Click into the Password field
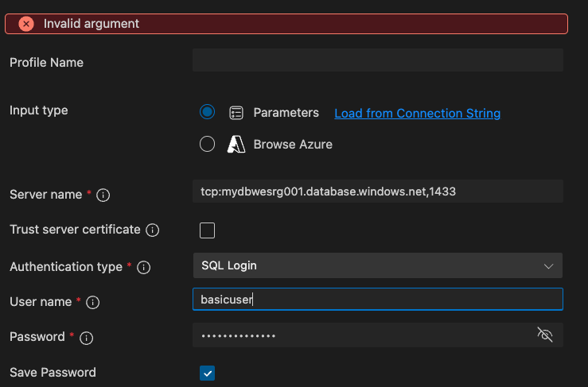 click(378, 335)
